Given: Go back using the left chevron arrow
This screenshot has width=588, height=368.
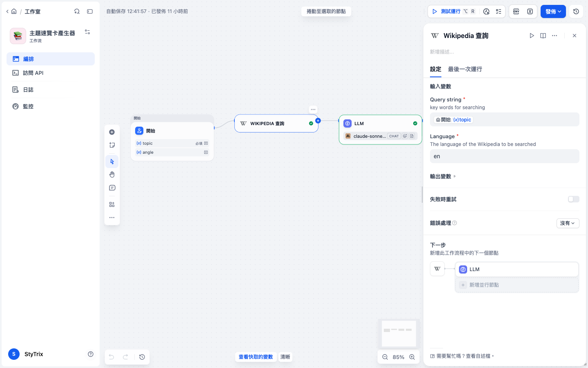Looking at the screenshot, I should 7,11.
